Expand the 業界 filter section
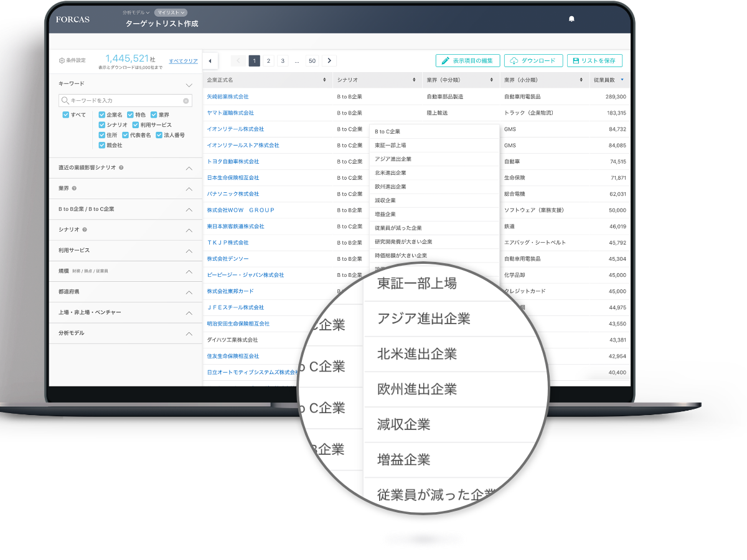 tap(189, 189)
